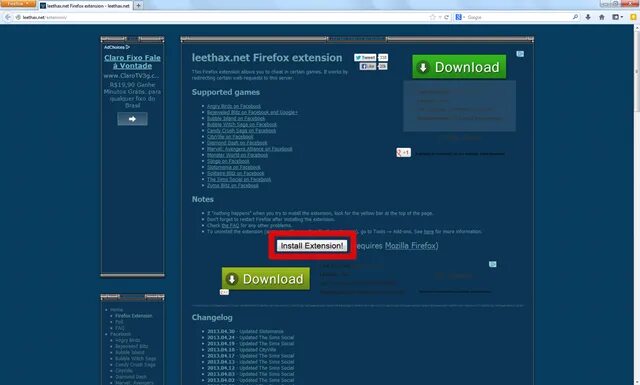This screenshot has height=385, width=640.
Task: Click the FAQ link in Notes
Action: [231, 225]
